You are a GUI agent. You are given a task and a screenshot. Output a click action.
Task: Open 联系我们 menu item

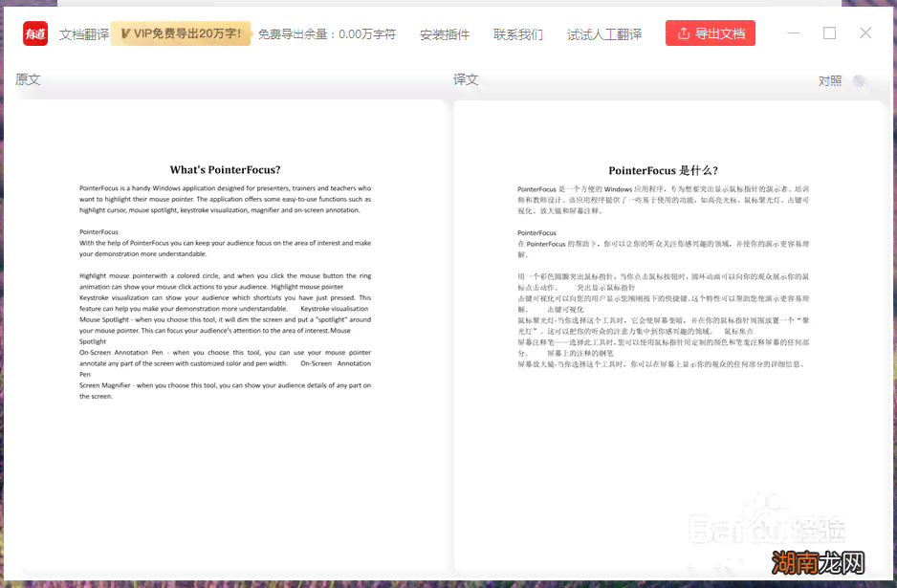(518, 34)
